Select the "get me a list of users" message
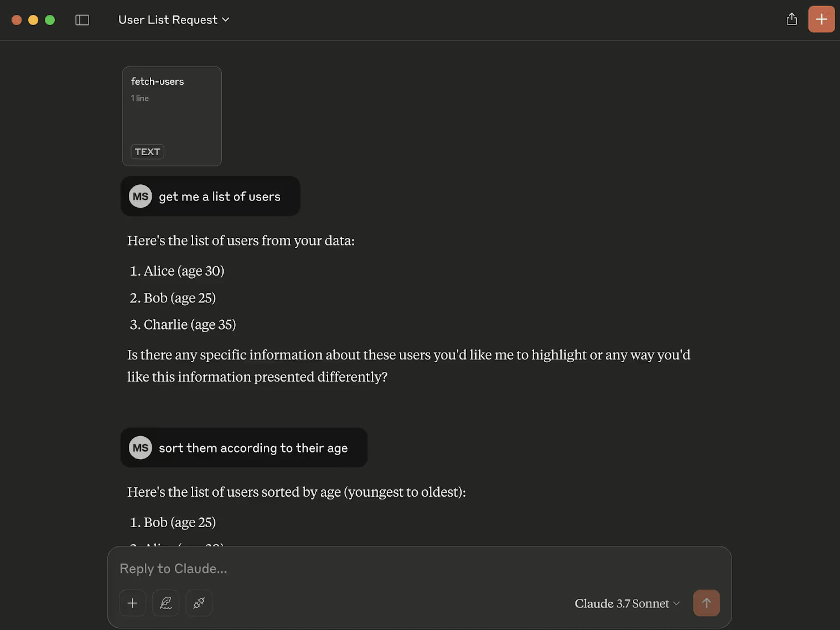Screen dimensions: 840x630 coord(219,197)
